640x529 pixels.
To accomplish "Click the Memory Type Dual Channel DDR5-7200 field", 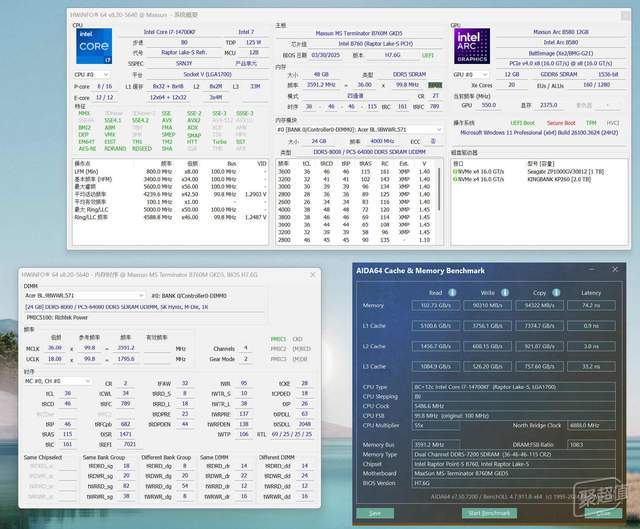I will click(513, 454).
